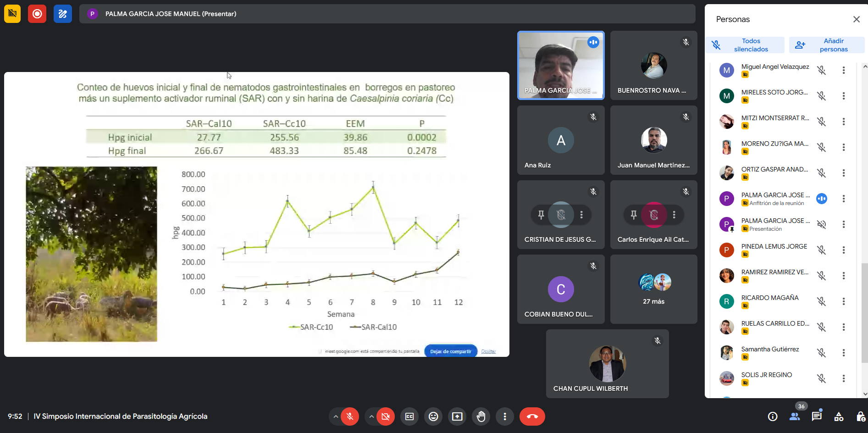The image size is (868, 433).
Task: Open more options for Miguel Angel Velazquez
Action: click(x=843, y=70)
